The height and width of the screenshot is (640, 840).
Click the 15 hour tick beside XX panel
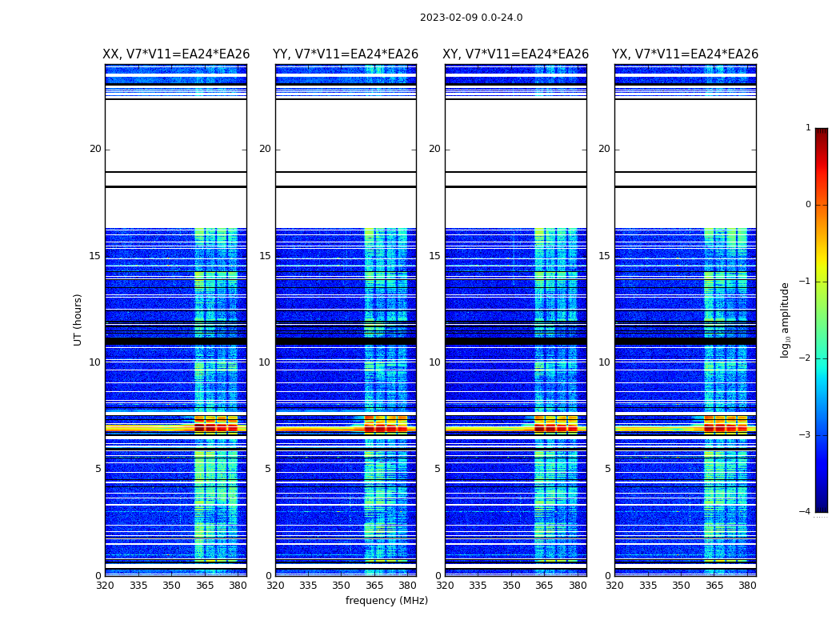pyautogui.click(x=95, y=256)
